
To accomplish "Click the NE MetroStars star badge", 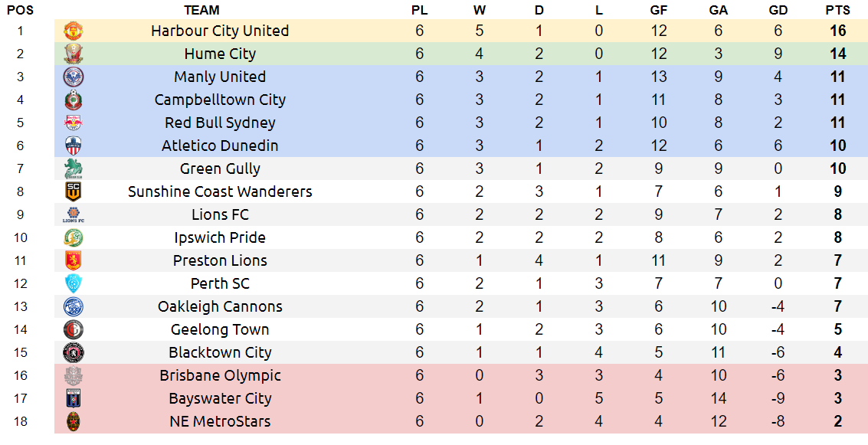I will click(73, 421).
